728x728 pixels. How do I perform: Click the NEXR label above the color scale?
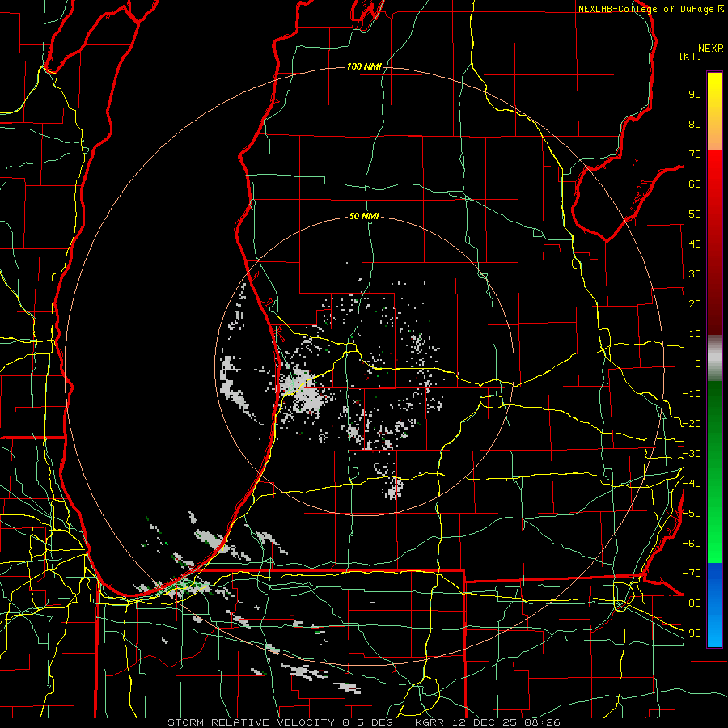pyautogui.click(x=711, y=49)
